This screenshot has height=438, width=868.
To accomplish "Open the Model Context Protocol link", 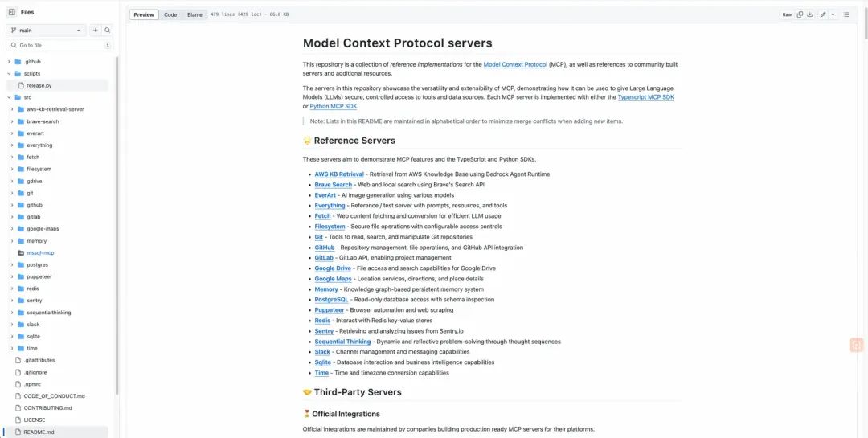I will 515,64.
